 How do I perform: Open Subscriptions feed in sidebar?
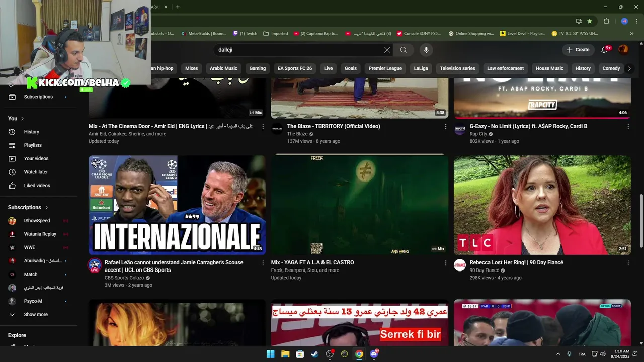click(38, 97)
